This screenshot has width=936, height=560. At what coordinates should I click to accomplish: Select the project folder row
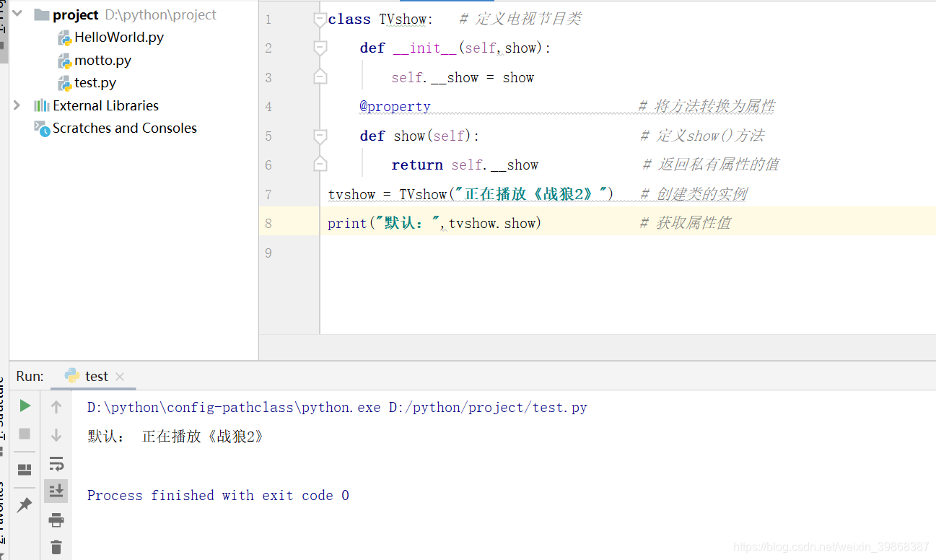point(134,14)
